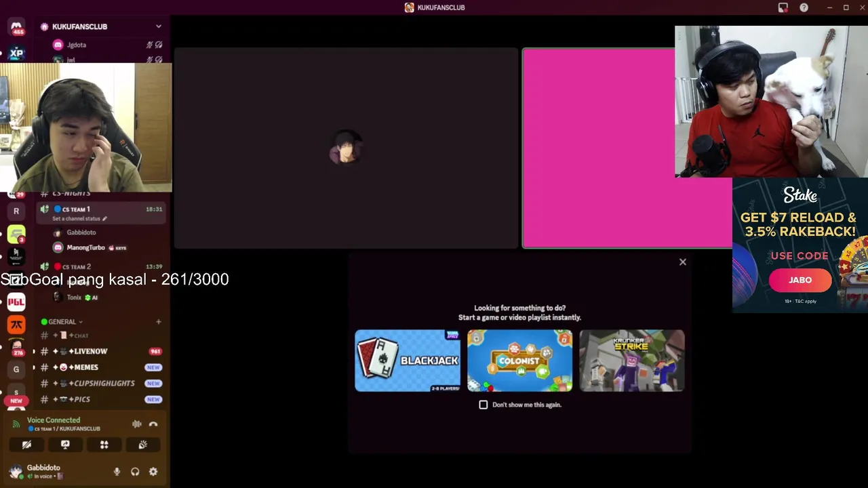
Task: Open the Fnatic orange server icon
Action: click(x=16, y=325)
